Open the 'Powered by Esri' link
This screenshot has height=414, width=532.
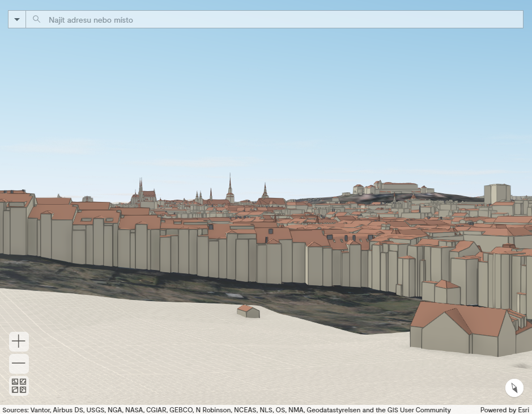pyautogui.click(x=505, y=409)
